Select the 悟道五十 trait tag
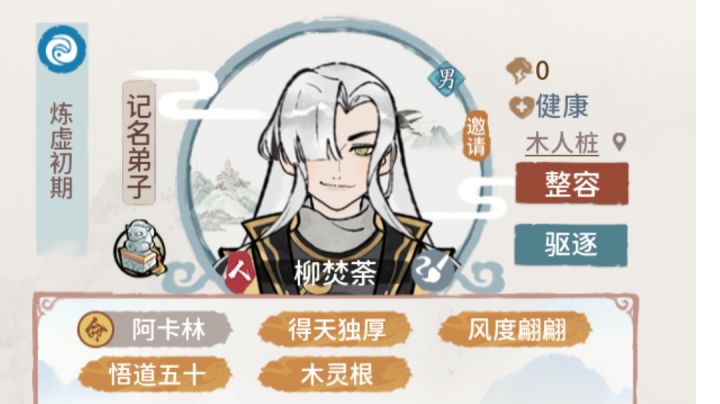Viewport: 720px width, 404px height. point(155,375)
